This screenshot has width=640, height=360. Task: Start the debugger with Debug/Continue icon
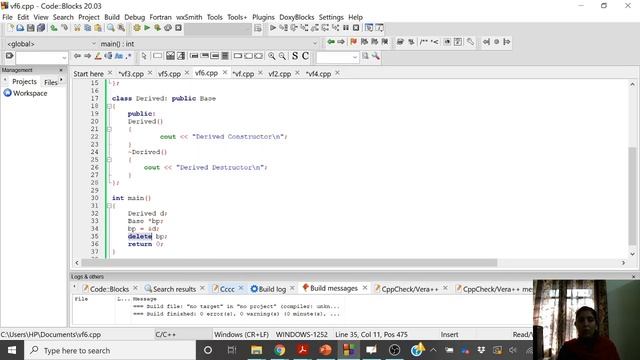(x=273, y=28)
